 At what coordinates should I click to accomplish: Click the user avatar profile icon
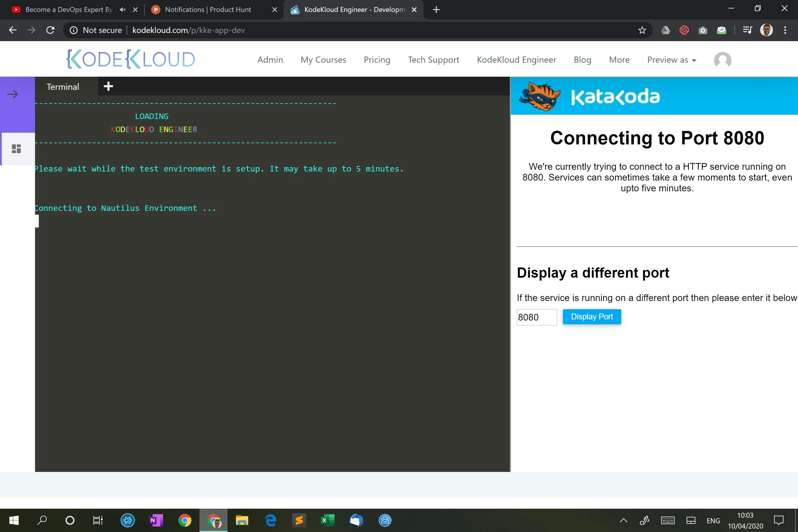[x=722, y=60]
